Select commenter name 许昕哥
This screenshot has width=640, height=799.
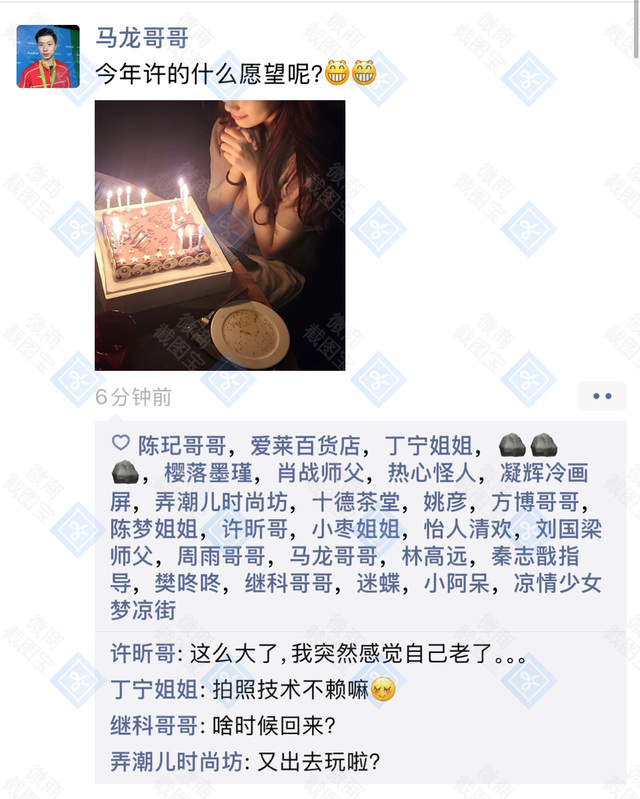(143, 653)
